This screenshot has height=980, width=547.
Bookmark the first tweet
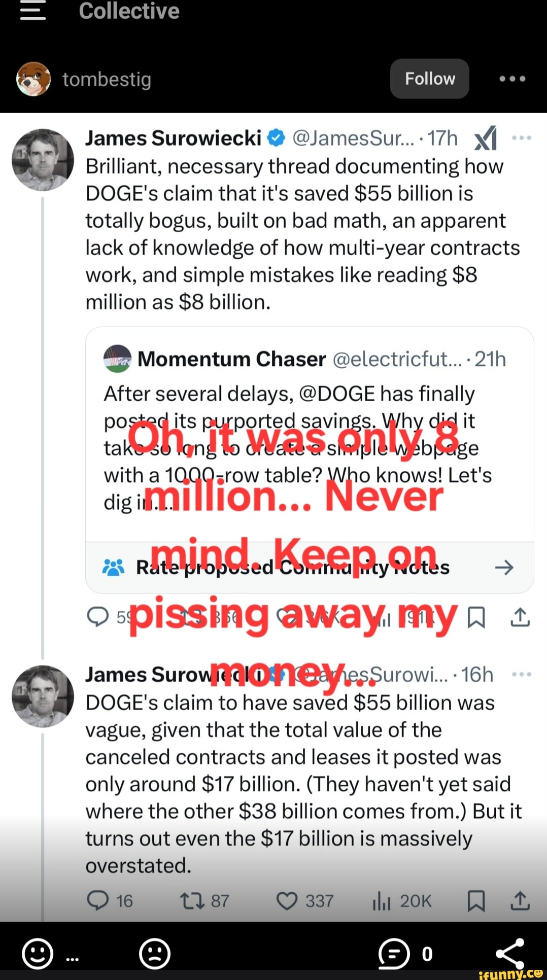click(476, 618)
